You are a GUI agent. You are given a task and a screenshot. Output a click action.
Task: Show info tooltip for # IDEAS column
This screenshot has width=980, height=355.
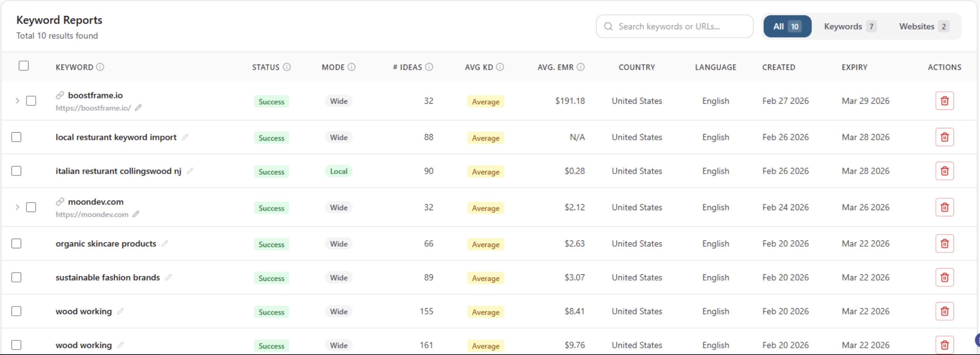(429, 67)
